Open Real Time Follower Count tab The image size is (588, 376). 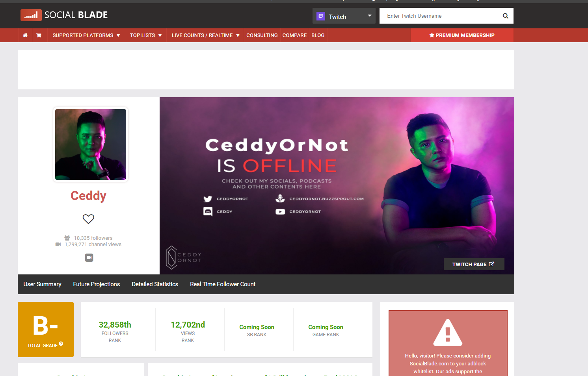223,284
